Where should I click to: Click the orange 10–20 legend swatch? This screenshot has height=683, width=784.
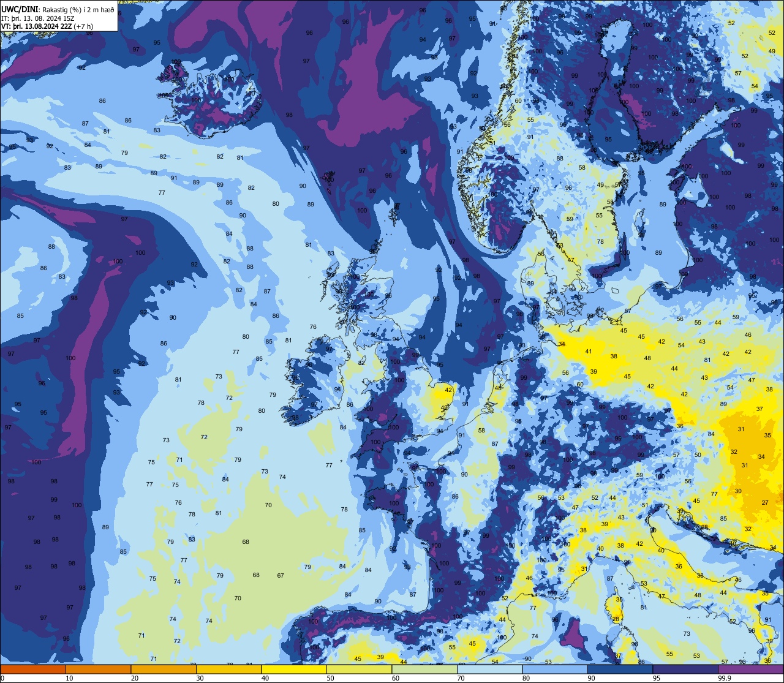click(x=98, y=669)
